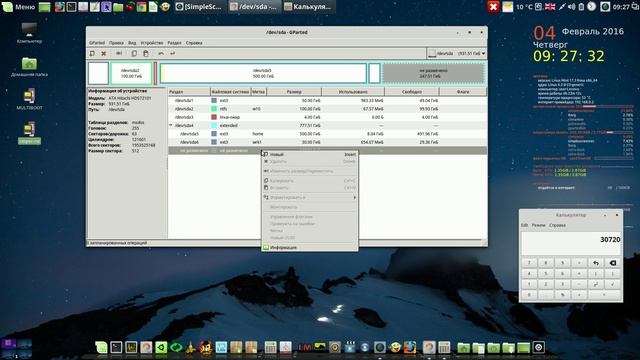The height and width of the screenshot is (360, 640).
Task: Click the x² square button on calculator
Action: coord(596,284)
